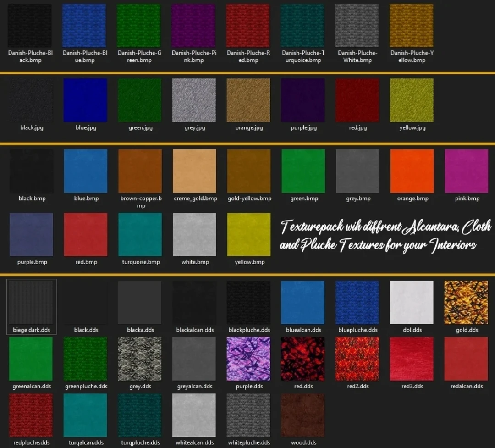Viewport: 495px width, 448px height.
Task: Select the pink.bmp color swatch
Action: coord(466,170)
